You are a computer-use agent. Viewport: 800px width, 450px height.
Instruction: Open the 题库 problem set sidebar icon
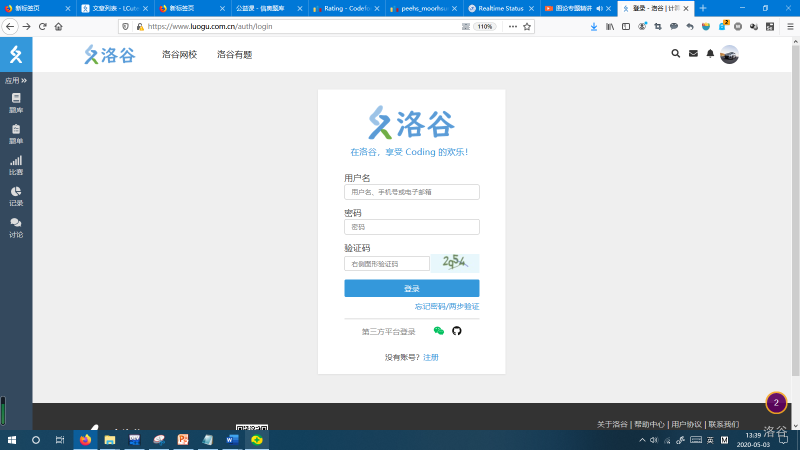[16, 103]
